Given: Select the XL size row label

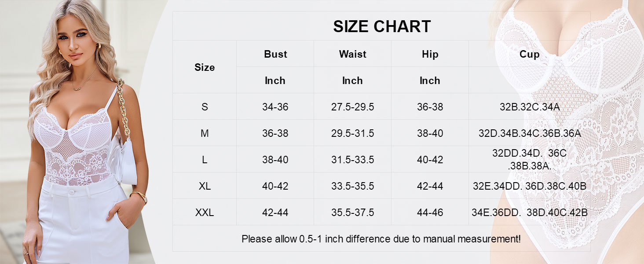Looking at the screenshot, I should pos(205,186).
